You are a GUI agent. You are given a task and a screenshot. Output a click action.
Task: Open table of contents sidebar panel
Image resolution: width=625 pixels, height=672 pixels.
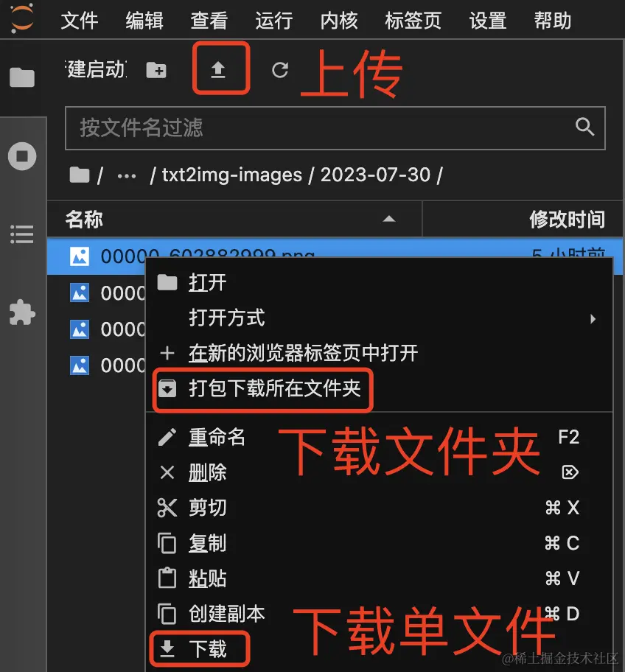tap(22, 234)
